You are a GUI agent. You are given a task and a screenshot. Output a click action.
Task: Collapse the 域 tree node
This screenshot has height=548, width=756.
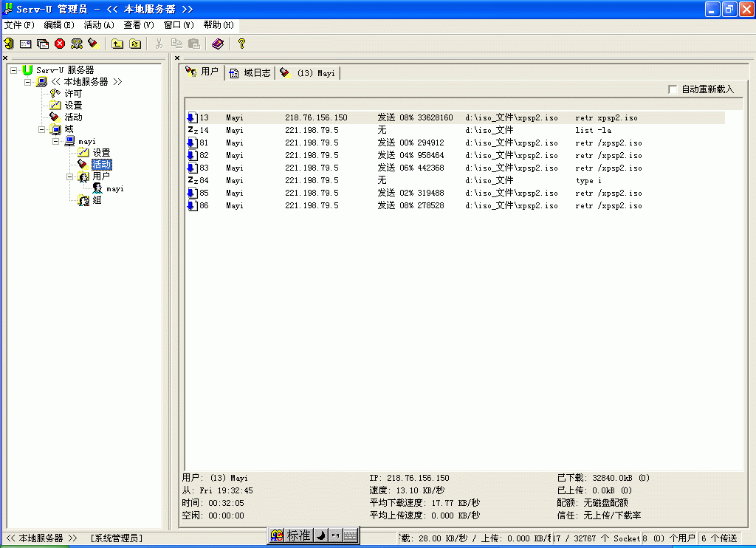click(41, 129)
